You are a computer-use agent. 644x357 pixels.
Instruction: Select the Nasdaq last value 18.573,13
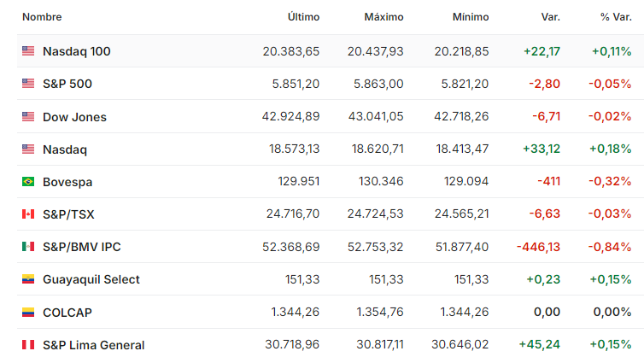(x=294, y=149)
